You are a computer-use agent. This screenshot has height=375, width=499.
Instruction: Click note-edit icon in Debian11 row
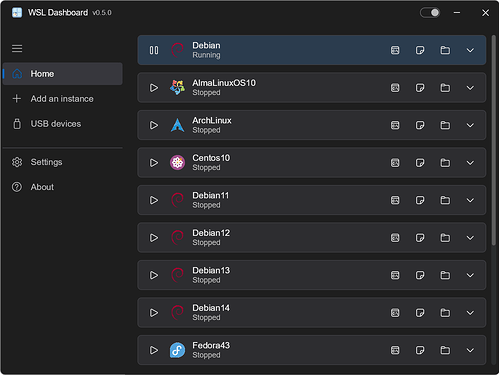point(420,200)
